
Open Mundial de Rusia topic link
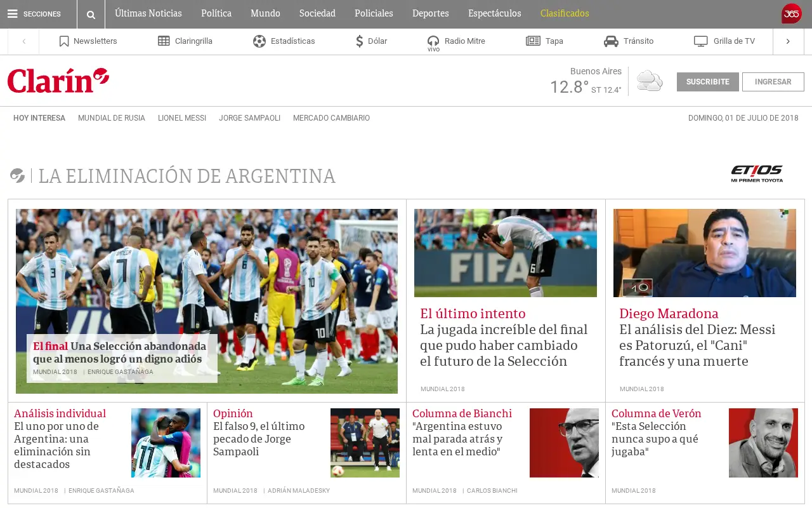coord(112,118)
